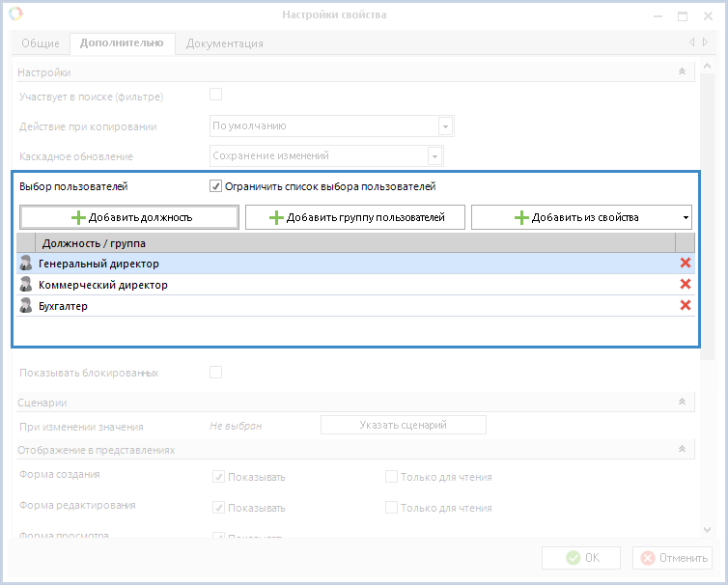Viewport: 728px width, 585px height.
Task: Delete the Генеральный директор row with red X
Action: pyautogui.click(x=686, y=263)
